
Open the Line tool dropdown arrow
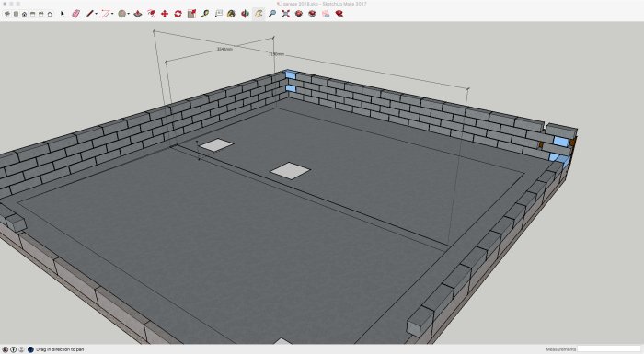[x=96, y=14]
